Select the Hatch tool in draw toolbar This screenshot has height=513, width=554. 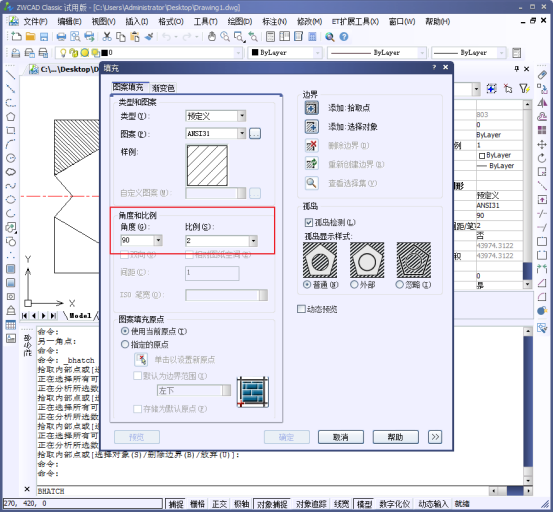[x=11, y=269]
